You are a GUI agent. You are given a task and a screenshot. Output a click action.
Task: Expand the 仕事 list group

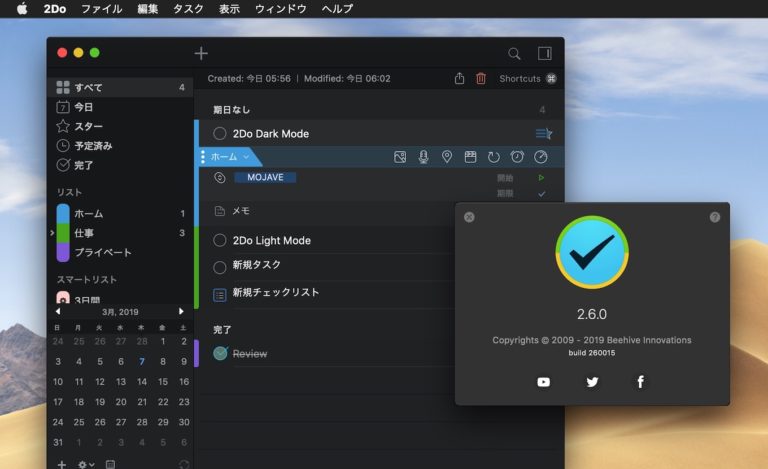pos(52,233)
